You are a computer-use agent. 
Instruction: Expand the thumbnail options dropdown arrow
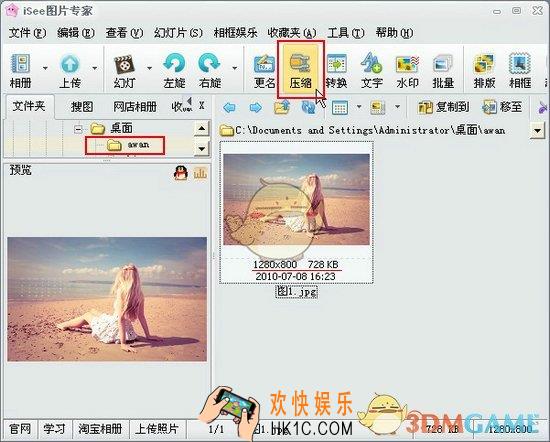click(x=397, y=106)
